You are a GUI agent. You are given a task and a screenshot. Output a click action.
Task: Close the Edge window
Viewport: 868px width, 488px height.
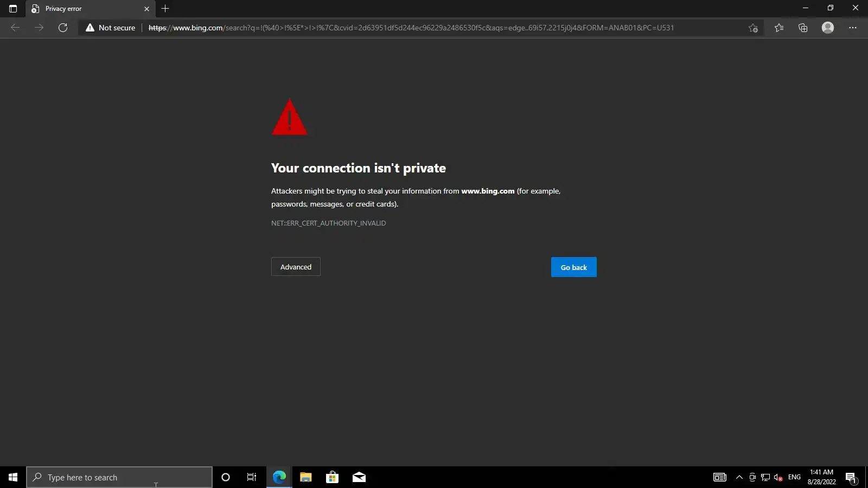(x=856, y=8)
